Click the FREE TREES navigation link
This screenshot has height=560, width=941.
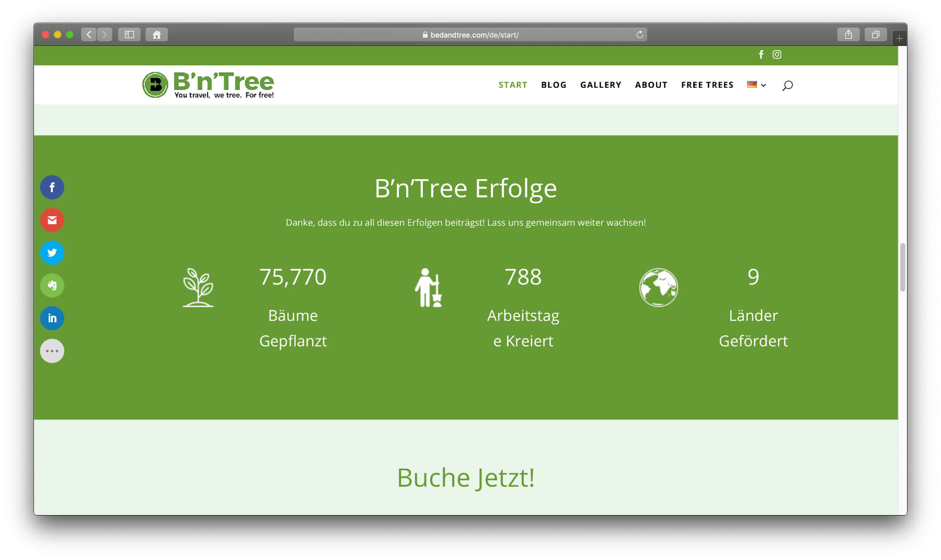pyautogui.click(x=707, y=85)
